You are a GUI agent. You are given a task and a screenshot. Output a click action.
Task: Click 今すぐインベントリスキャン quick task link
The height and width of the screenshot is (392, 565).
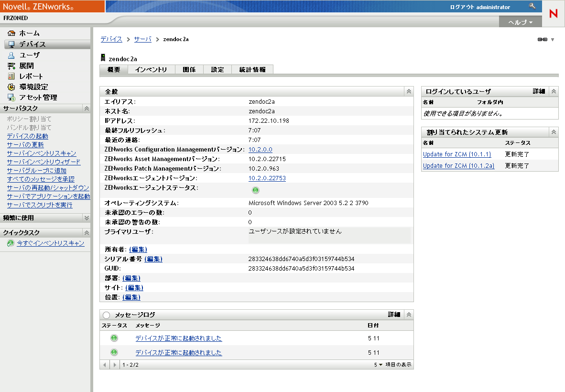(x=51, y=243)
